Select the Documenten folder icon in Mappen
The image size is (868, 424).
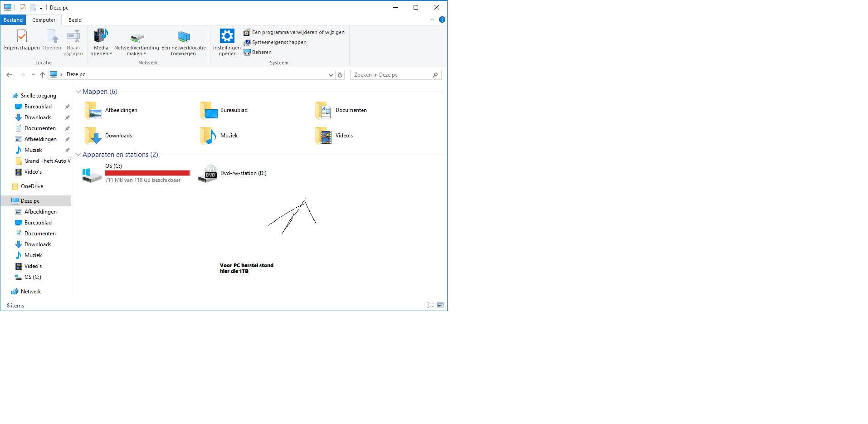(x=323, y=110)
